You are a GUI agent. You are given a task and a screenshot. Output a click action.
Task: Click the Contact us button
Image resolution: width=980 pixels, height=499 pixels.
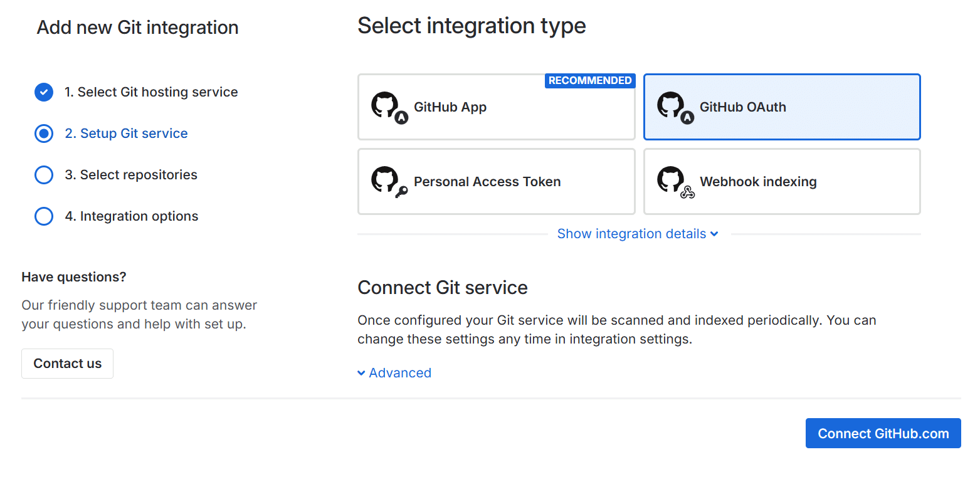[67, 364]
